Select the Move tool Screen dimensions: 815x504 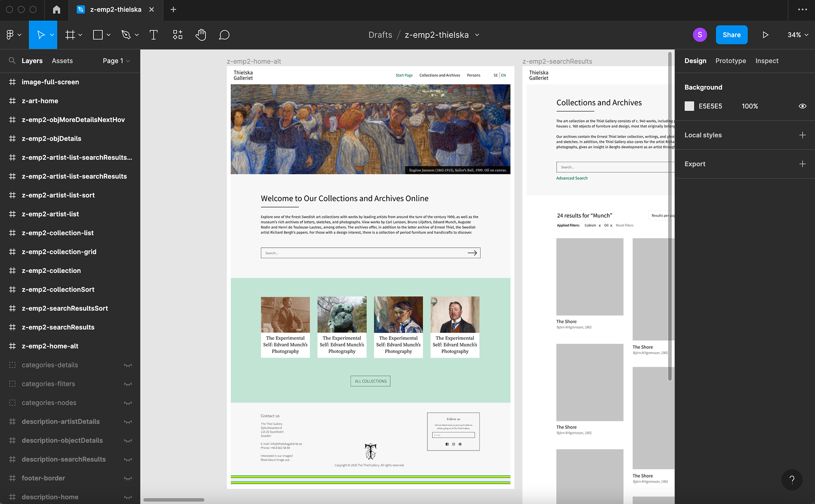pyautogui.click(x=41, y=35)
